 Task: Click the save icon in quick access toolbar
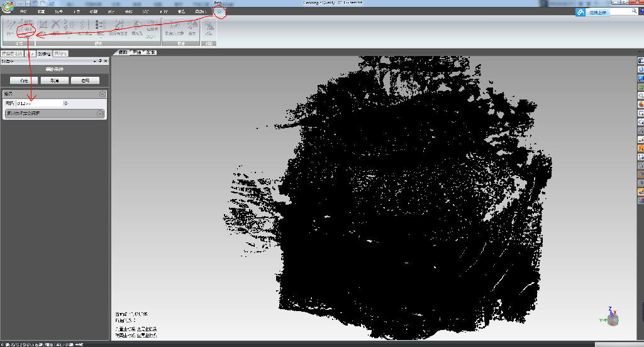point(28,3)
